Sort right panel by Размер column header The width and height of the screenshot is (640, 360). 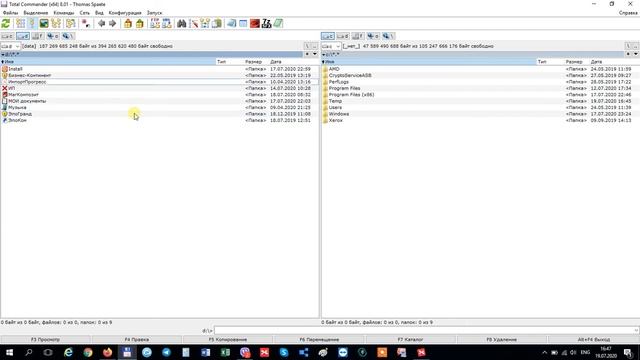tap(574, 62)
